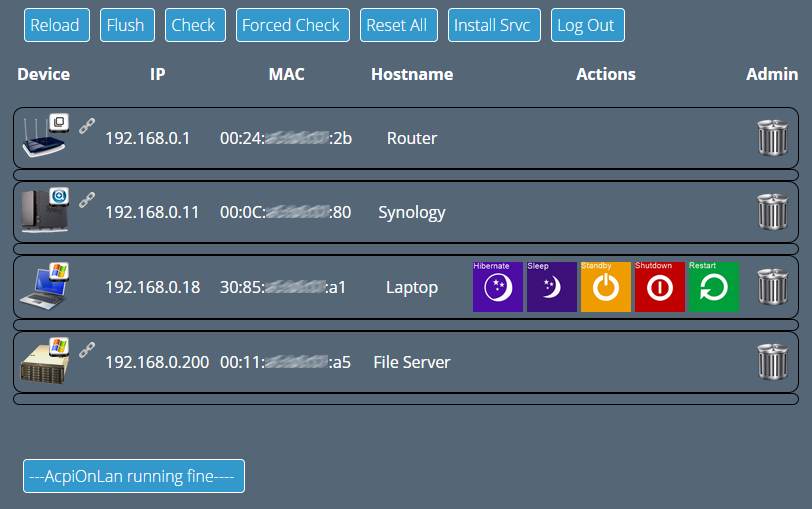Delete the Router entry with trash icon
Screen dimensions: 812x509
tap(773, 138)
